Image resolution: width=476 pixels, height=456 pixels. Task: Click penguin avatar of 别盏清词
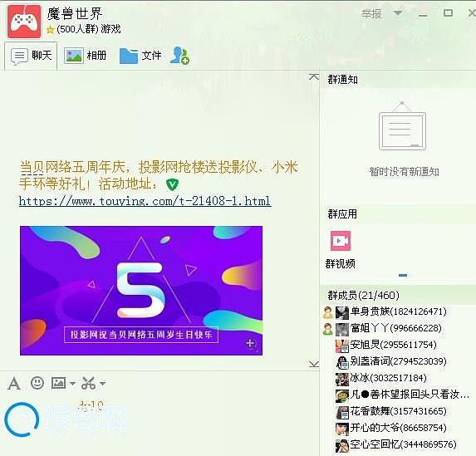(x=342, y=362)
